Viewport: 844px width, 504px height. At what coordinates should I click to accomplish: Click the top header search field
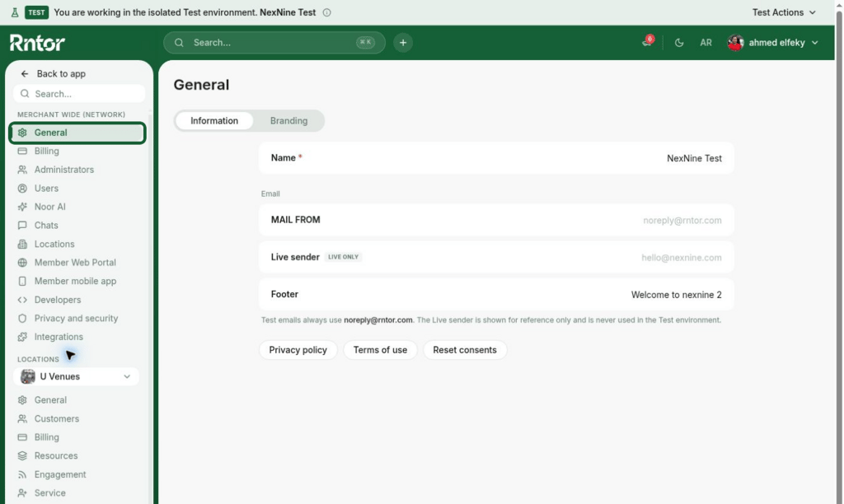click(274, 43)
